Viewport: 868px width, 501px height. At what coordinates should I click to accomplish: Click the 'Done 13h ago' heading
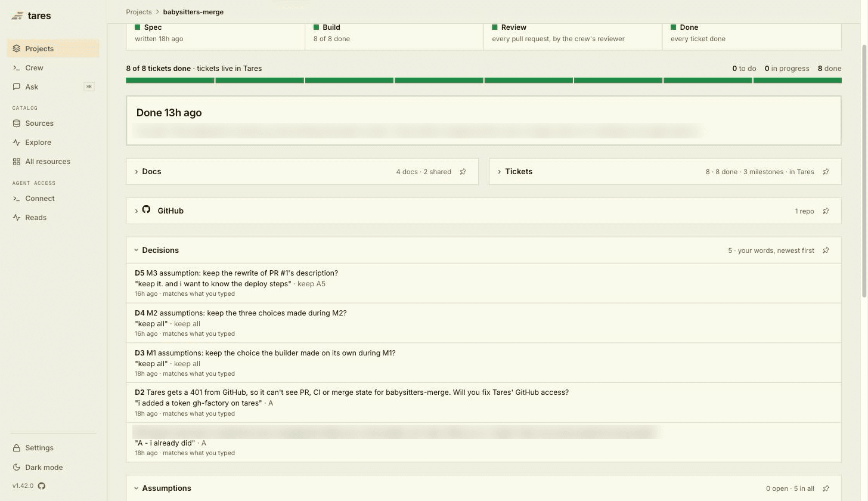(169, 113)
